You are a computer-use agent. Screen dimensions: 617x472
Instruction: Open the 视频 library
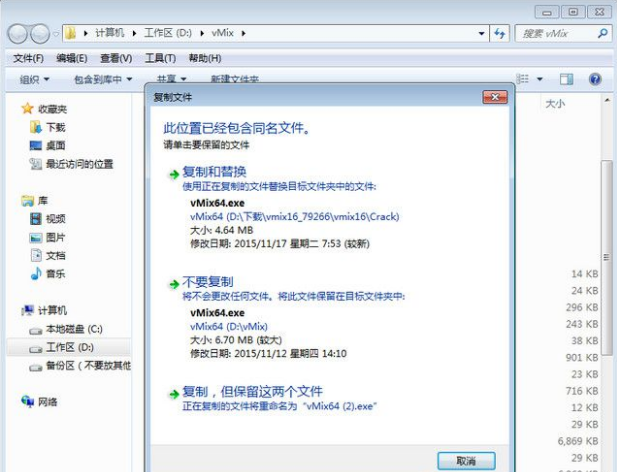pos(55,219)
